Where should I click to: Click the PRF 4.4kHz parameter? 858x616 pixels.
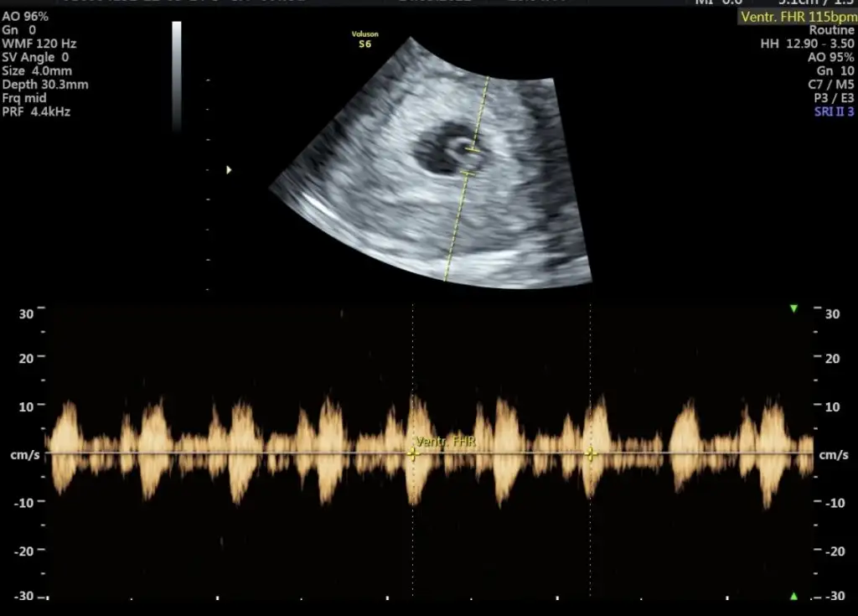36,111
